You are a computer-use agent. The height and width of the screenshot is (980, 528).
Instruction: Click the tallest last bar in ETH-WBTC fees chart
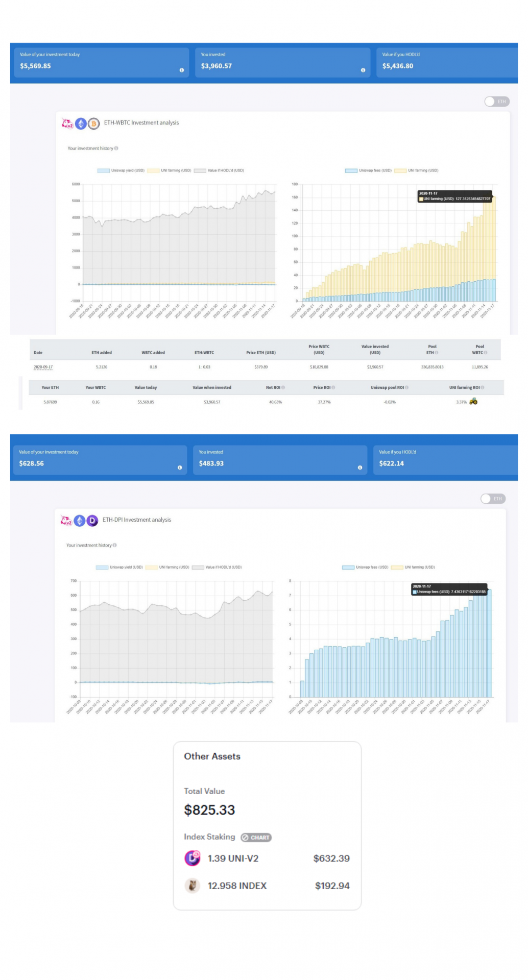point(493,250)
